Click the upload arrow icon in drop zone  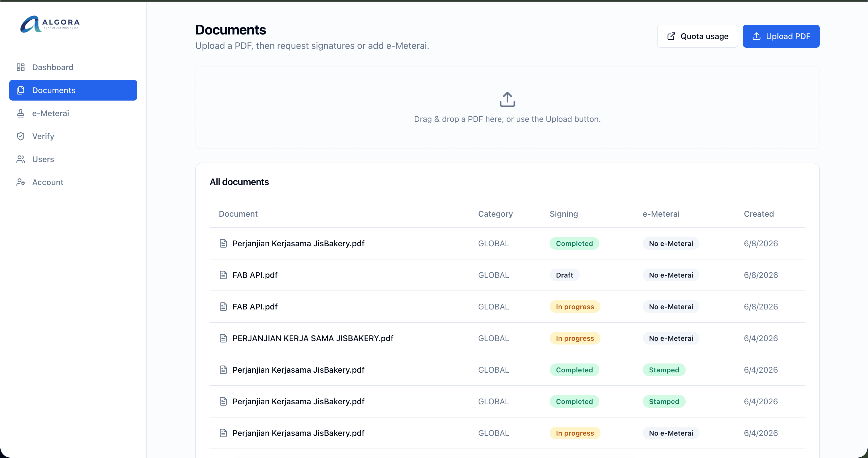(x=507, y=99)
